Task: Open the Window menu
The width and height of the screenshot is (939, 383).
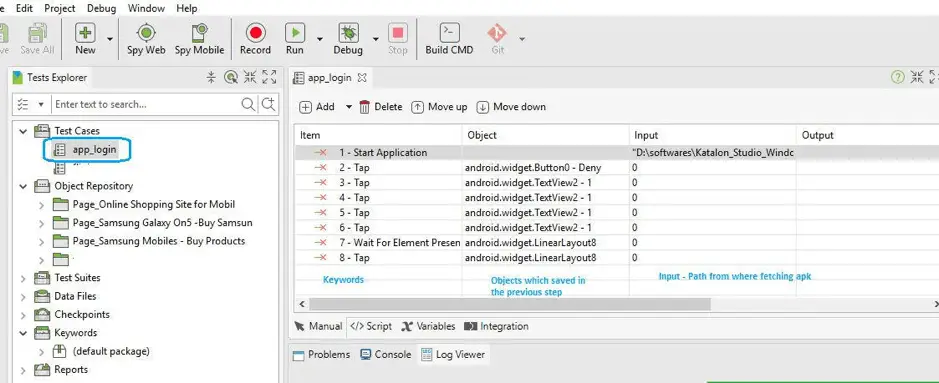Action: (x=147, y=8)
